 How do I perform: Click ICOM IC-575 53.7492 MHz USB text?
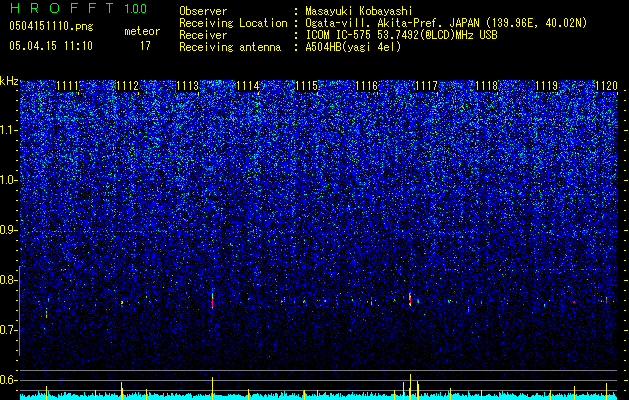pyautogui.click(x=401, y=35)
